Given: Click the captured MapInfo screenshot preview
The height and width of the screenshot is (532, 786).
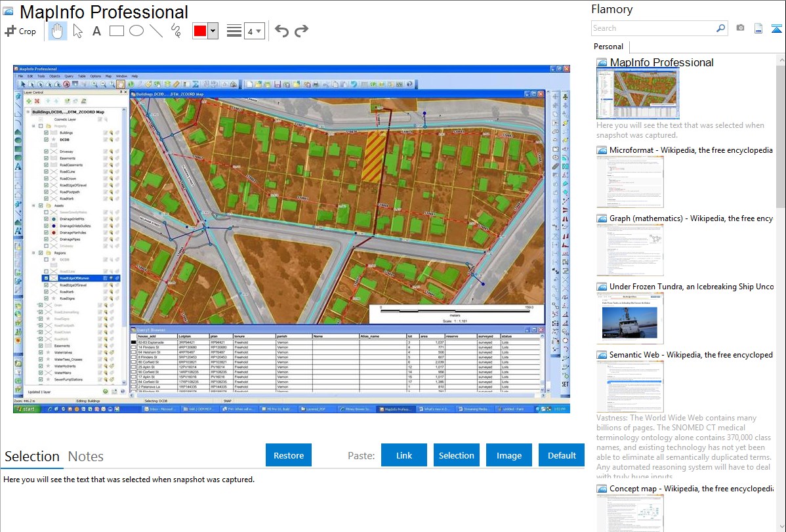Looking at the screenshot, I should (x=292, y=239).
